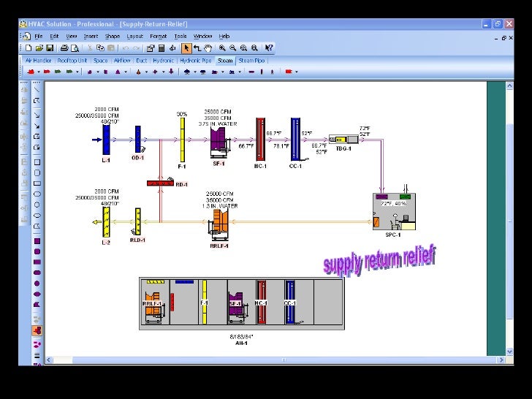Open the dropdown beside the first red steam icon

pos(39,72)
